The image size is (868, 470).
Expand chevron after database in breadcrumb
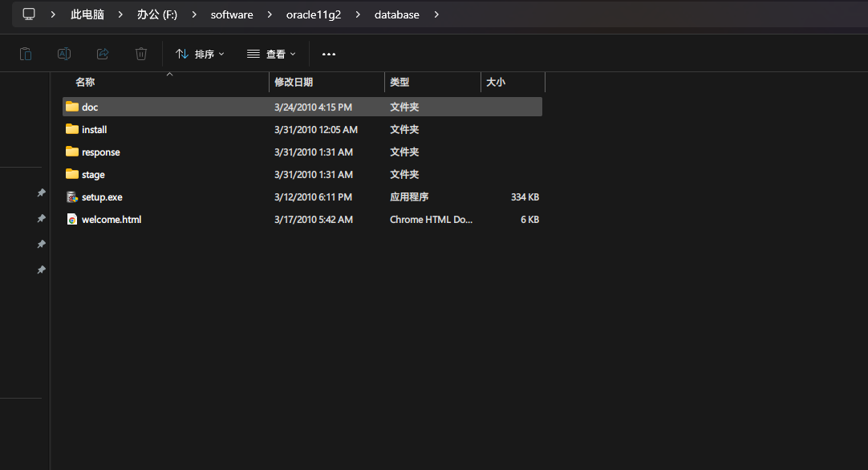click(x=436, y=14)
